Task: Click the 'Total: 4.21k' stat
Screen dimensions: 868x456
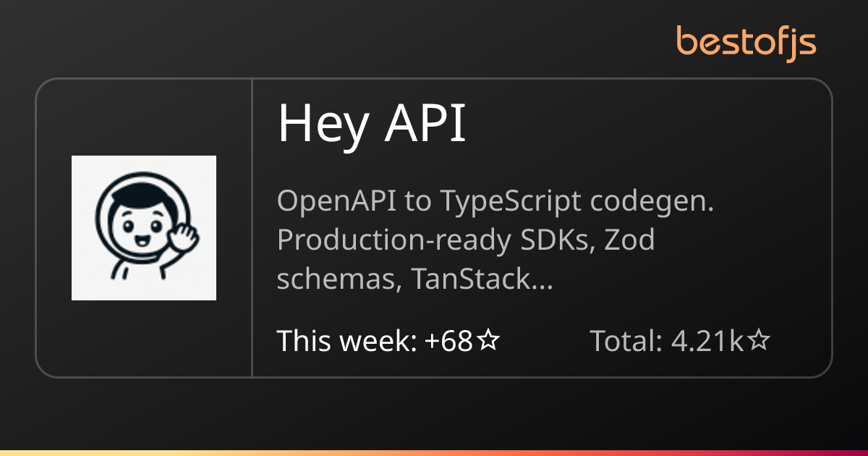Action: pos(680,340)
